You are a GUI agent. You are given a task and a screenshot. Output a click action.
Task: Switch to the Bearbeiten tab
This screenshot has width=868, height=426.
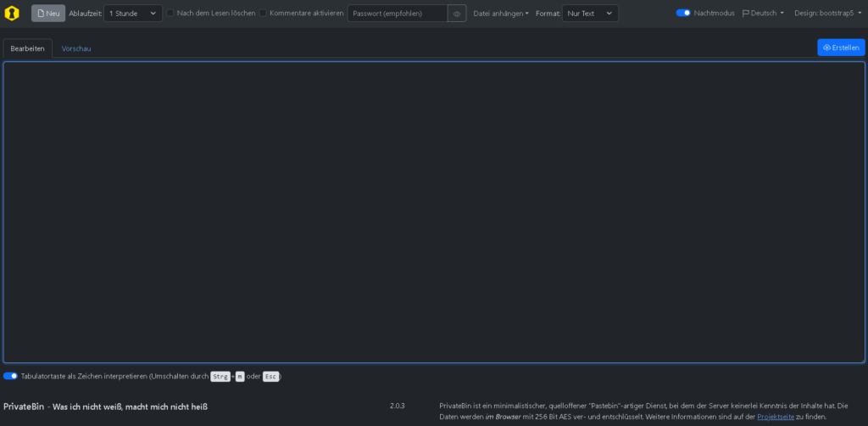click(x=28, y=48)
